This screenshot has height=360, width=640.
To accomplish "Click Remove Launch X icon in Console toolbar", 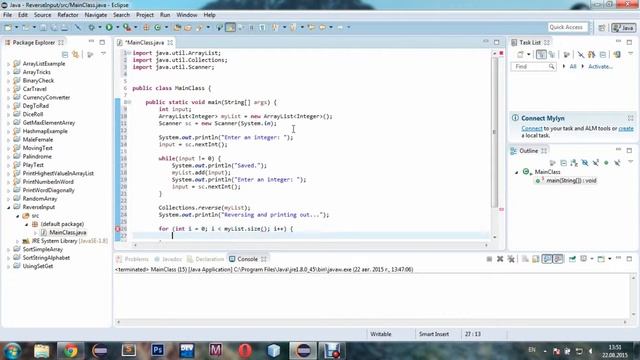I will [500, 259].
